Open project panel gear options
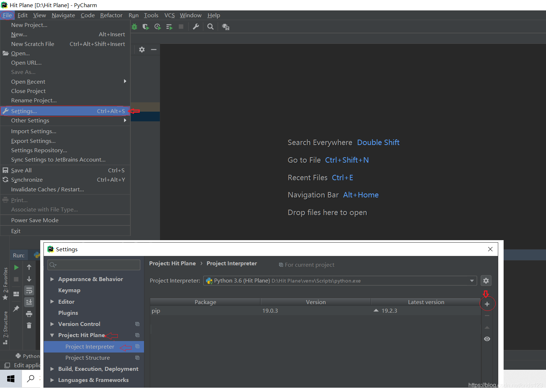546x392 pixels. [x=142, y=50]
